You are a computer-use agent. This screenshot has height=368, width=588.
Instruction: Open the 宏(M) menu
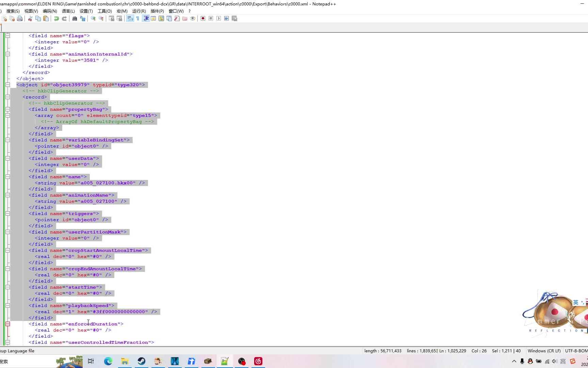pyautogui.click(x=122, y=11)
